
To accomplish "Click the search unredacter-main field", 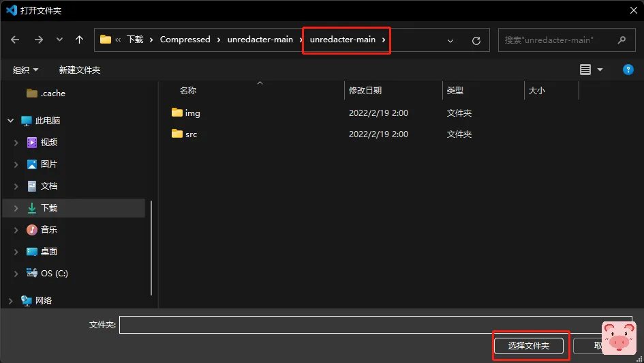I will [567, 40].
